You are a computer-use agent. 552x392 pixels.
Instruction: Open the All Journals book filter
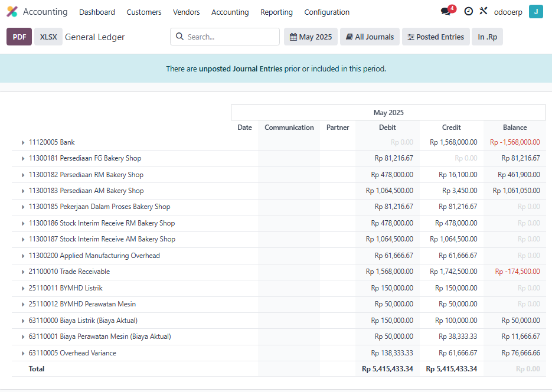pyautogui.click(x=370, y=37)
